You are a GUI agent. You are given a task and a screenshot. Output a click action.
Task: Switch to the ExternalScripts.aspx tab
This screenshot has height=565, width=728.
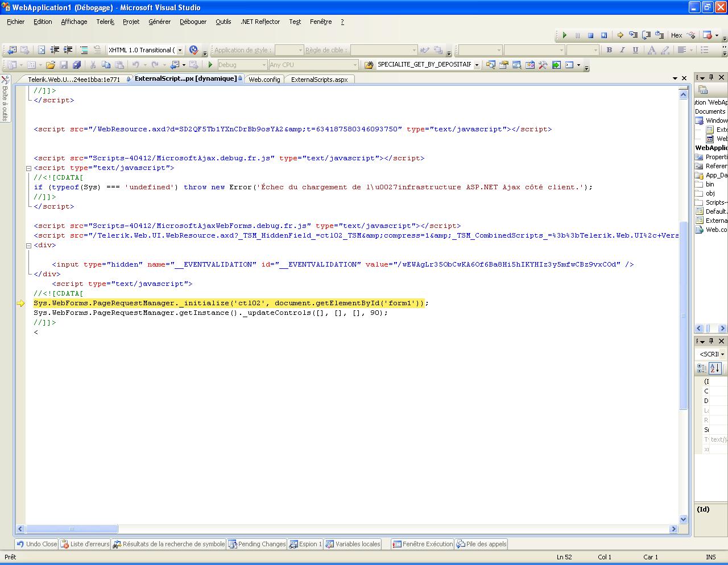pos(319,80)
